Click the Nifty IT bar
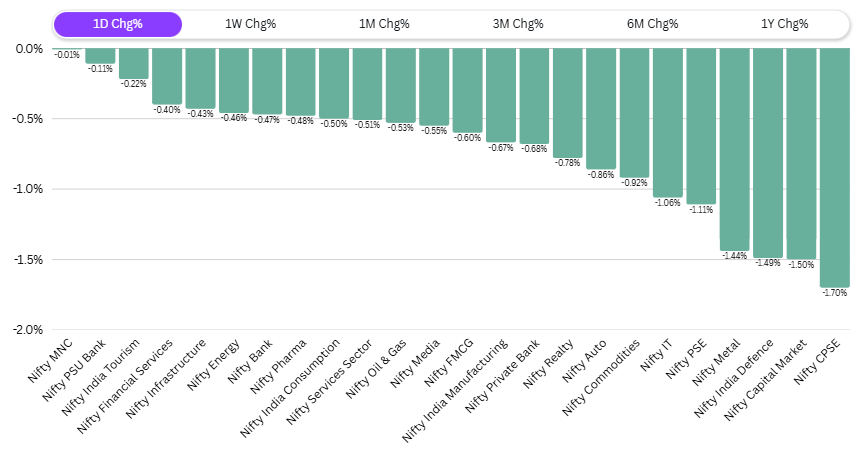The width and height of the screenshot is (862, 453). pyautogui.click(x=667, y=122)
